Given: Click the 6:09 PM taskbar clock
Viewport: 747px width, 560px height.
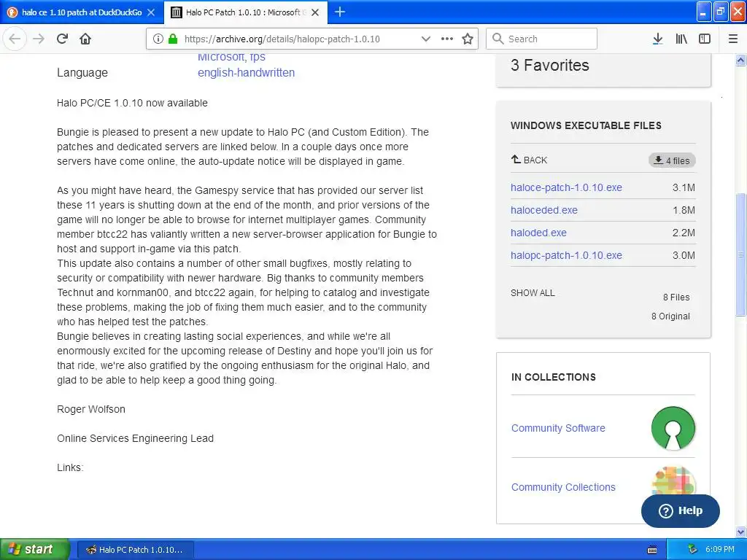Looking at the screenshot, I should tap(719, 550).
